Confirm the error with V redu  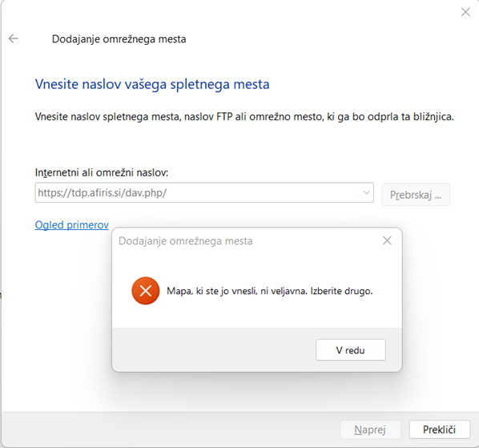[x=351, y=350]
